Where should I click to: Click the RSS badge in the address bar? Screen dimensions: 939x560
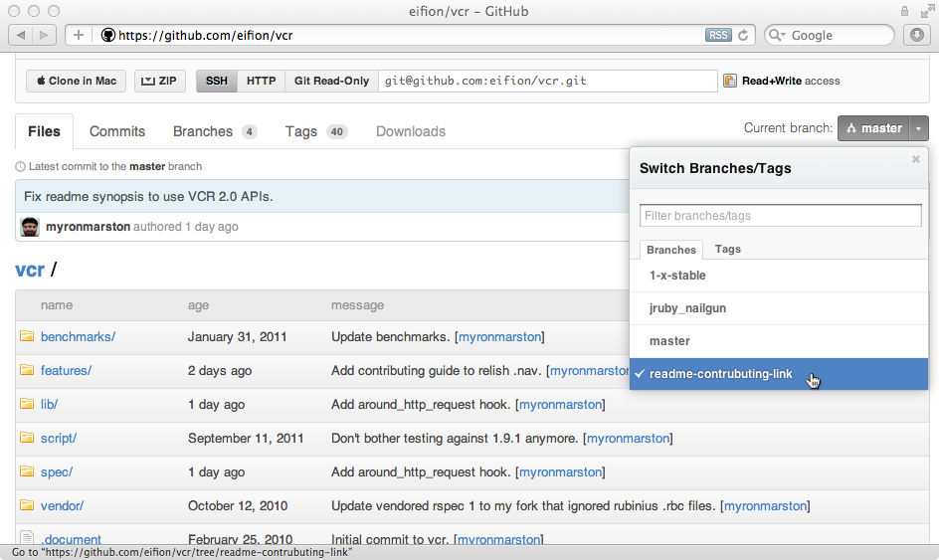718,35
